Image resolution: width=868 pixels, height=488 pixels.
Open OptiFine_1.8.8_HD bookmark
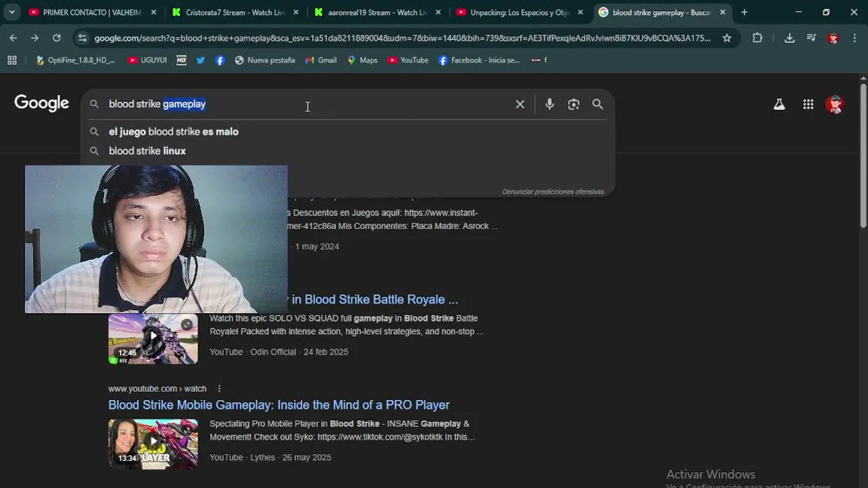(75, 60)
